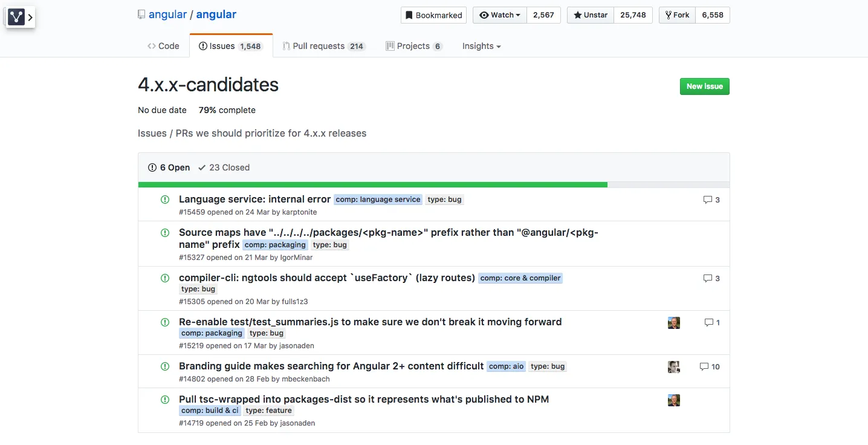Click the repository book icon beside angular
Screen dimensions: 868x445
tap(141, 15)
